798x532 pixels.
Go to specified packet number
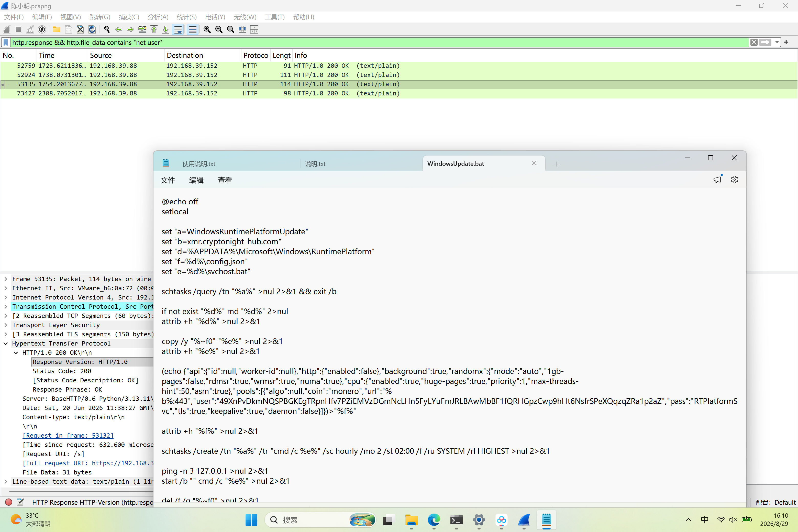(142, 29)
